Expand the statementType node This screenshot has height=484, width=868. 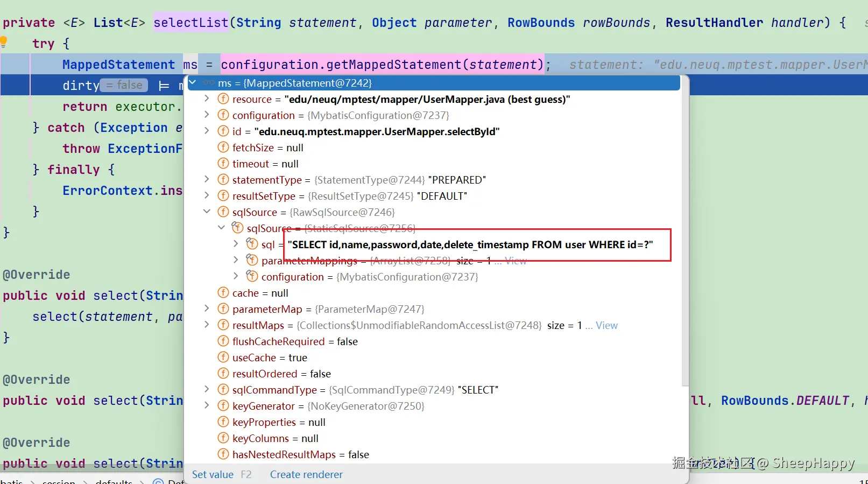click(x=207, y=179)
